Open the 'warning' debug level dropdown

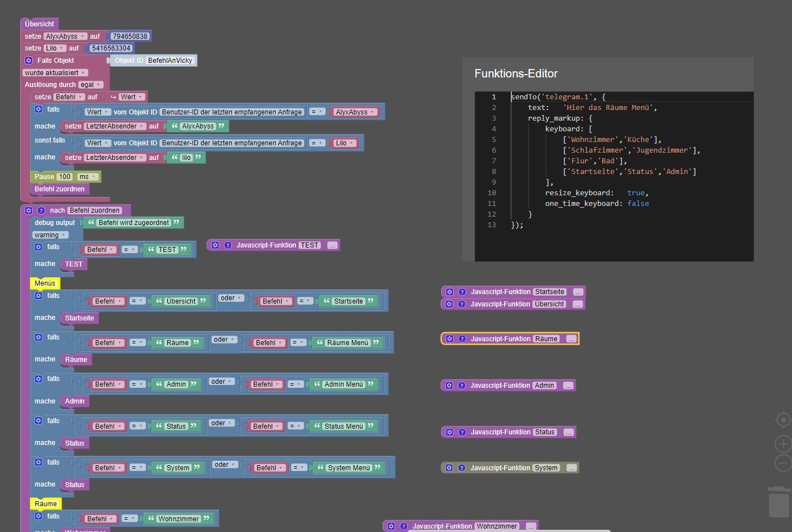click(x=50, y=235)
